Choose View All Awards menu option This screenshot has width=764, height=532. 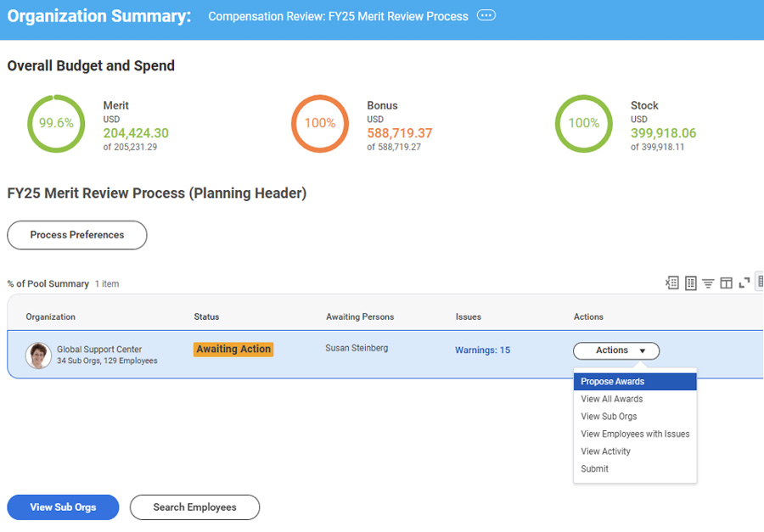(612, 399)
